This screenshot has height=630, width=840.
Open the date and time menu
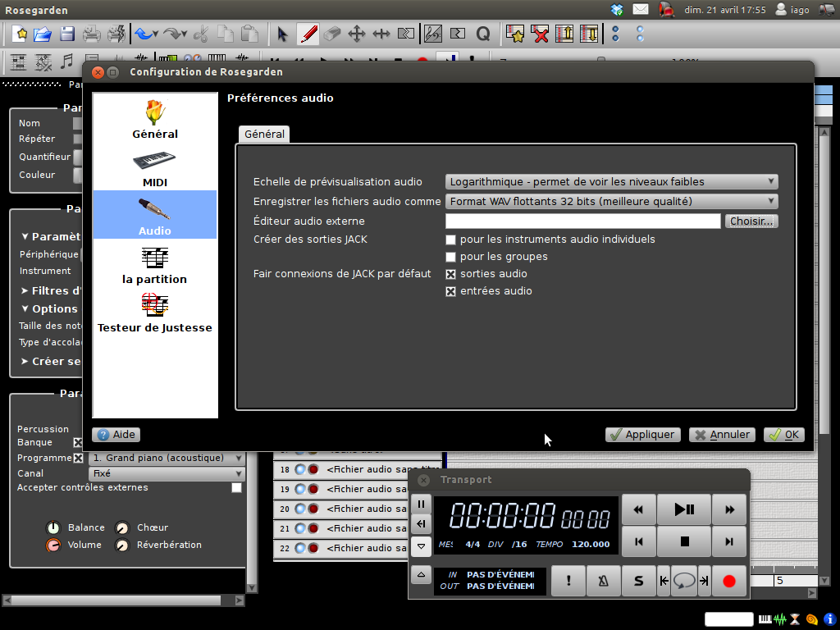[725, 10]
